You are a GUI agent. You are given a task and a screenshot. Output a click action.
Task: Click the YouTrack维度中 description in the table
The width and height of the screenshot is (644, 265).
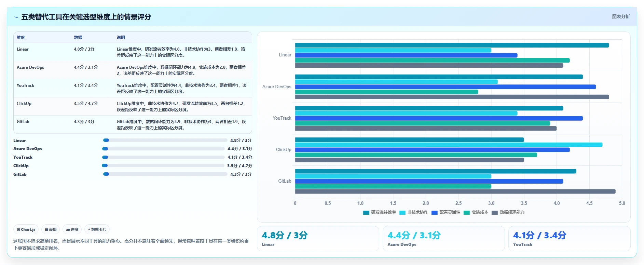(x=181, y=88)
